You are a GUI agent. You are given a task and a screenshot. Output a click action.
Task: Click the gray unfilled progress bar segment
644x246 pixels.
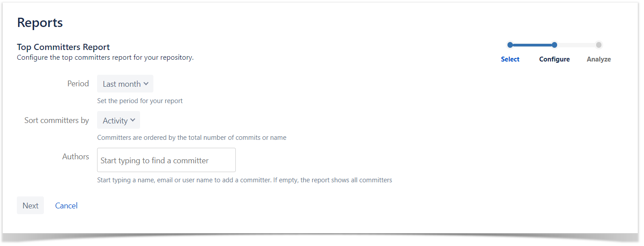click(x=577, y=45)
